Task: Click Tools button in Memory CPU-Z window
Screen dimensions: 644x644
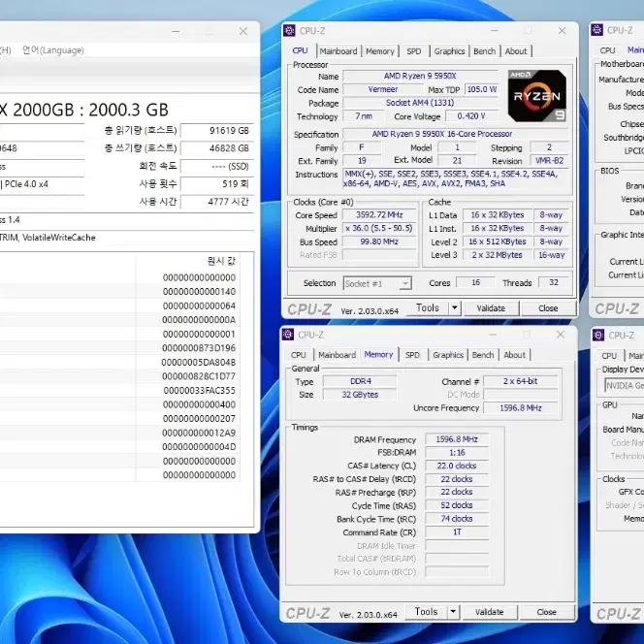Action: 426,612
